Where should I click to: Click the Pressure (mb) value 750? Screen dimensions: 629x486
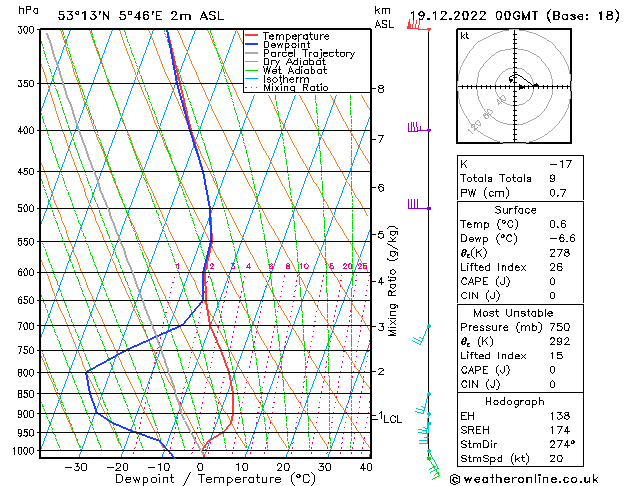pos(560,327)
